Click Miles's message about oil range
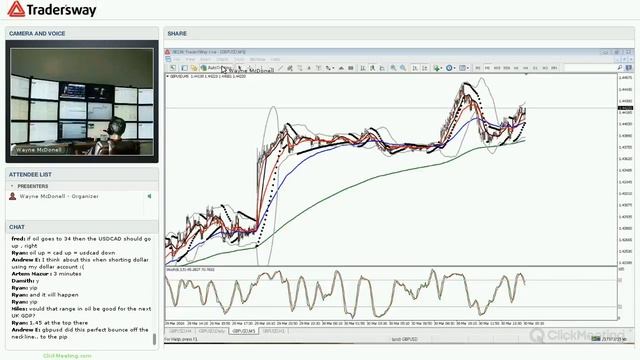The width and height of the screenshot is (640, 360). point(81,312)
